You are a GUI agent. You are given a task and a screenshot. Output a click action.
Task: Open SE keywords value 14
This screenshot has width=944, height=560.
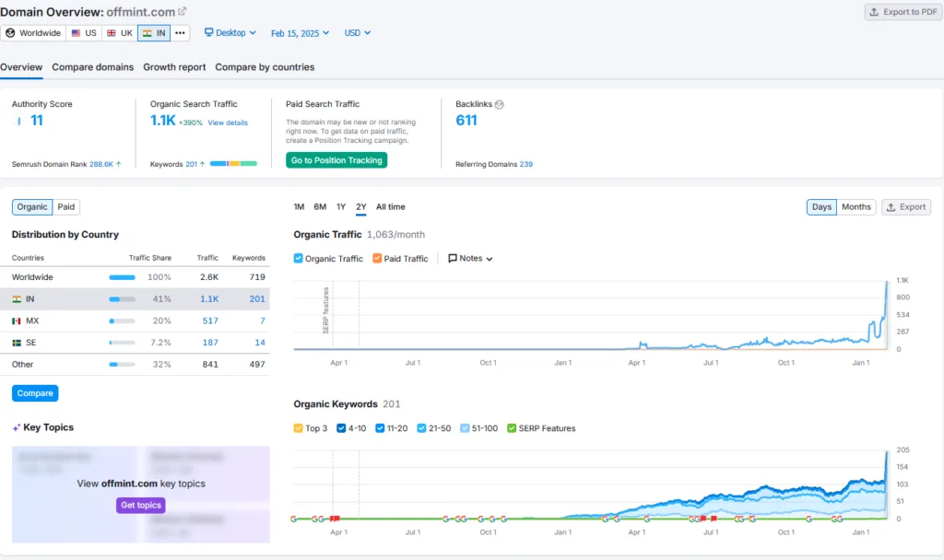point(260,343)
